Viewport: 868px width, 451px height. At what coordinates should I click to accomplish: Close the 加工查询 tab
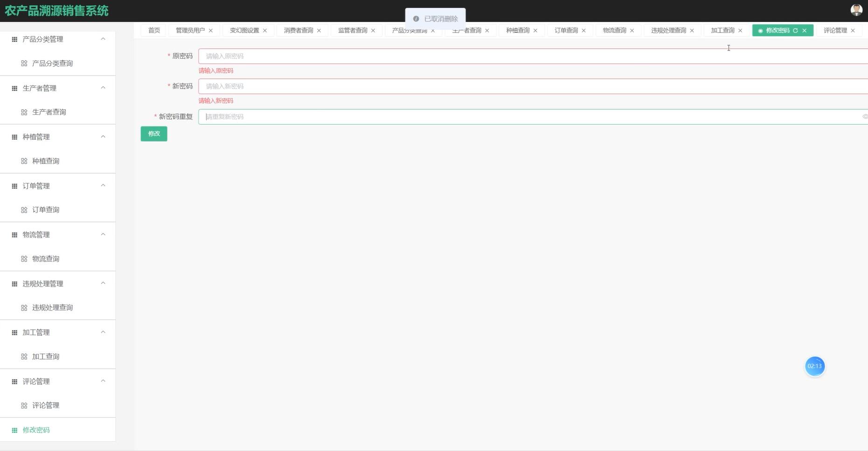pos(740,30)
